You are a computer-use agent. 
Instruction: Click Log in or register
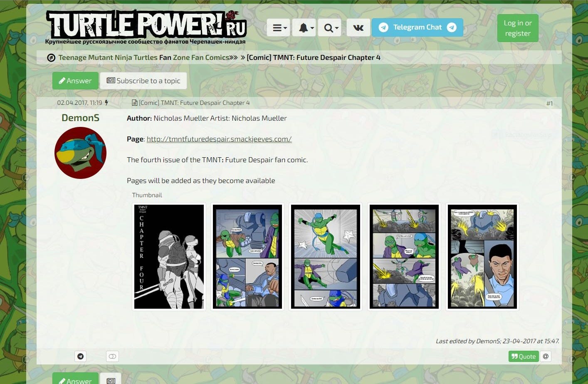(x=518, y=28)
